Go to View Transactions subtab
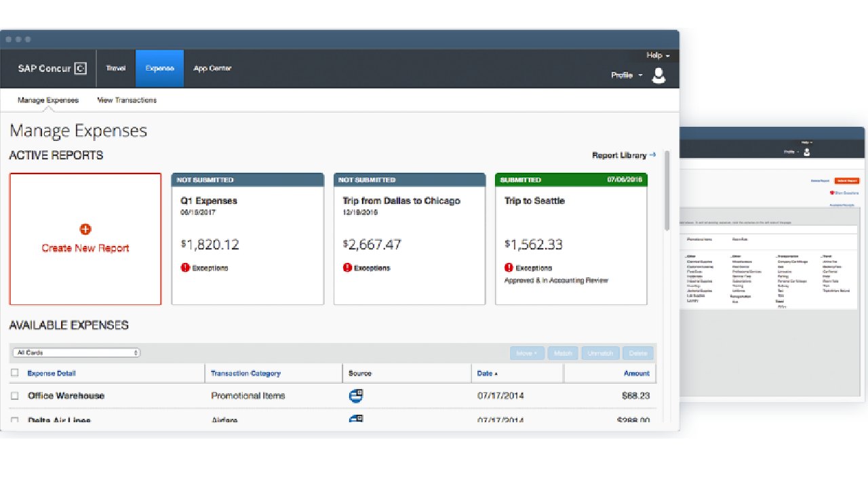 point(127,100)
